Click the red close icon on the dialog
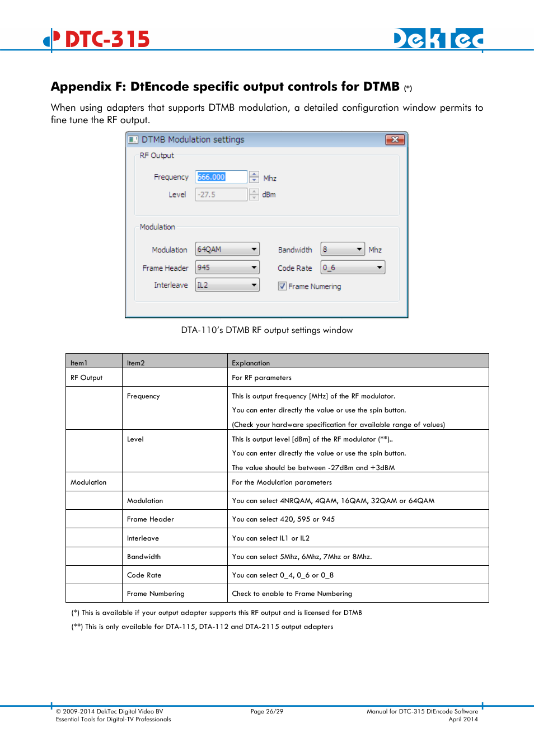 tap(396, 139)
